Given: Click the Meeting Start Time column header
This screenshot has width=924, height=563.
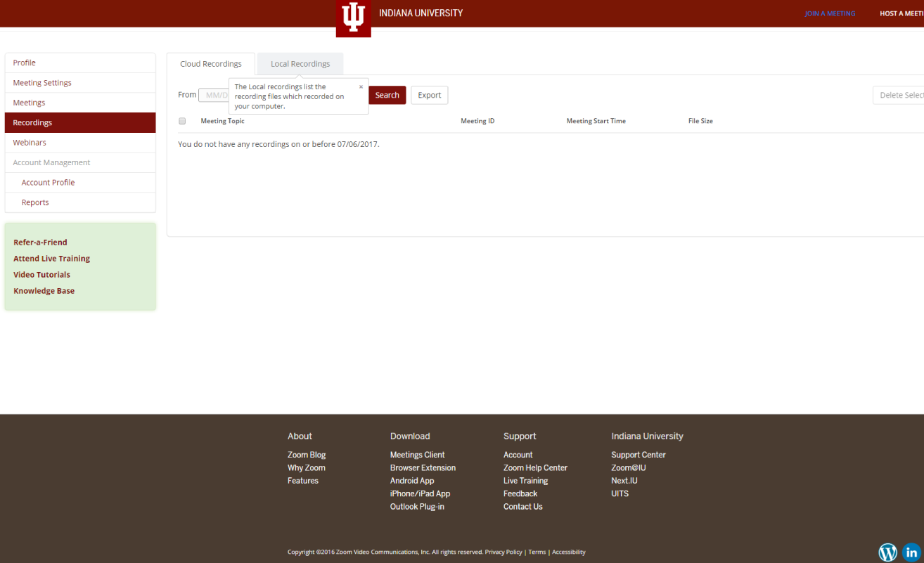Looking at the screenshot, I should click(x=596, y=121).
